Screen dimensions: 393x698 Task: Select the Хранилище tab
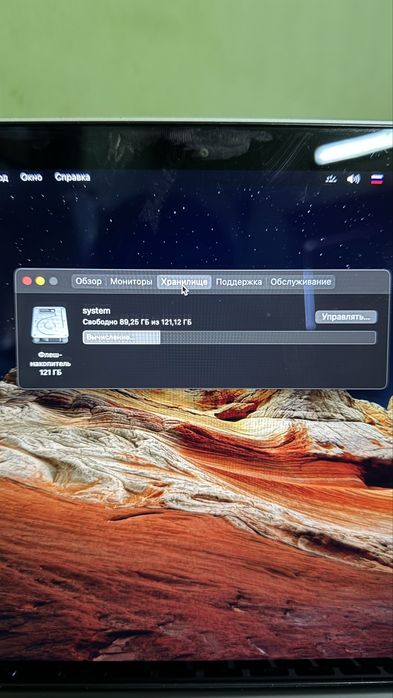point(184,281)
